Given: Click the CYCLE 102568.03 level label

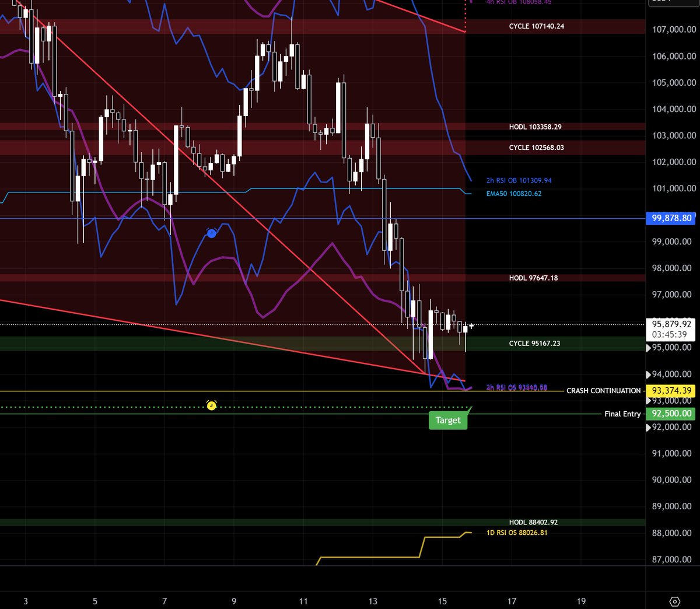Looking at the screenshot, I should (x=537, y=148).
